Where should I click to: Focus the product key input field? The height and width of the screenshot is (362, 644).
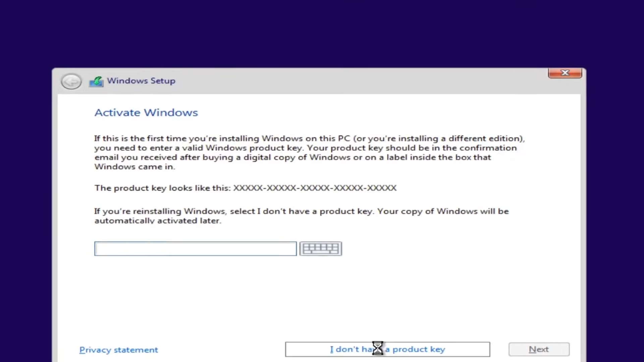click(195, 249)
